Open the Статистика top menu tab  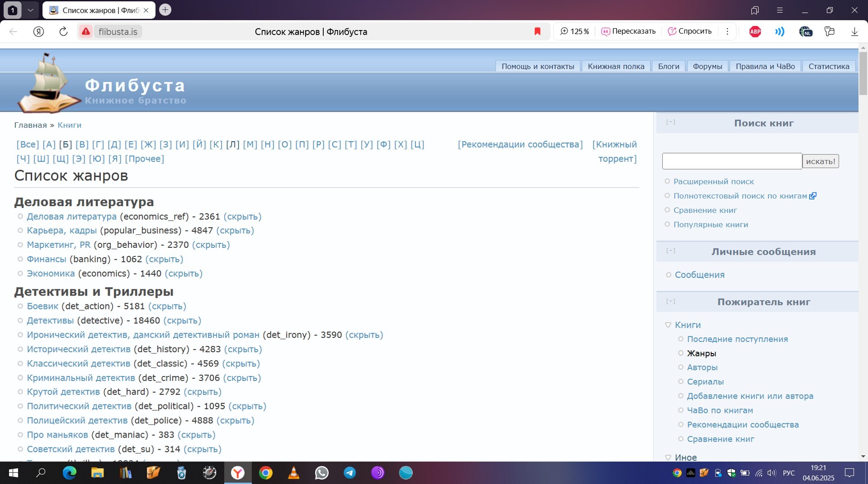pyautogui.click(x=828, y=66)
